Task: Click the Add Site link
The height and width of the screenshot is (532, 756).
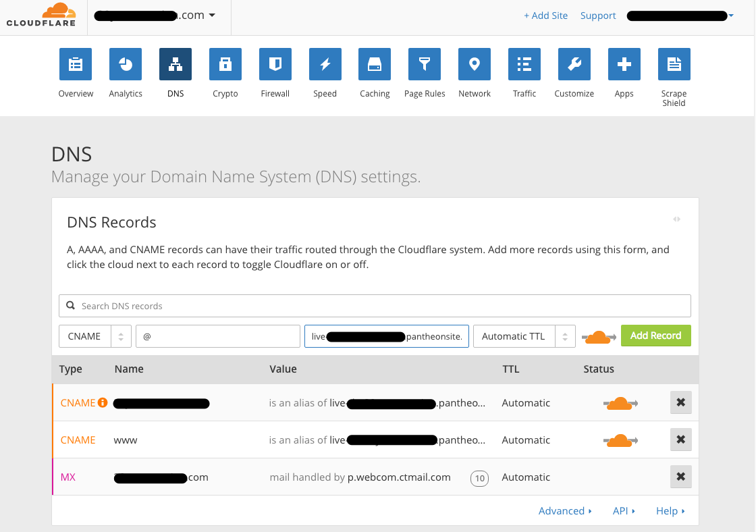Action: [x=545, y=16]
